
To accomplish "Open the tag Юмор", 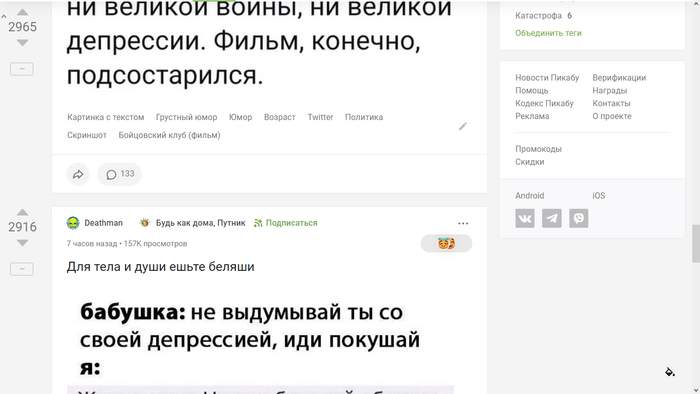I will 241,117.
